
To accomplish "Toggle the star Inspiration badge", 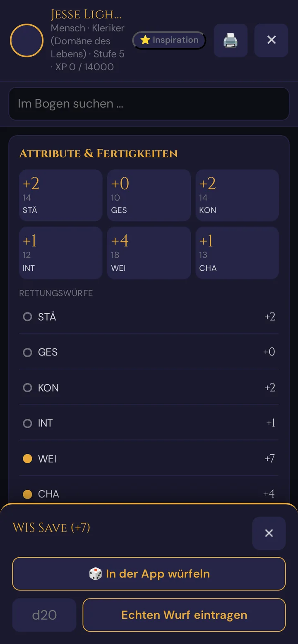I will (x=169, y=40).
